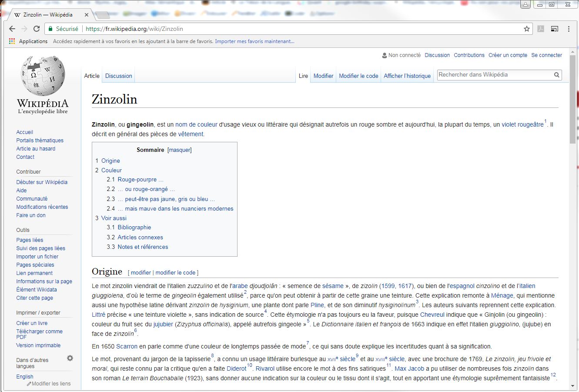Select the Lire tab

click(303, 76)
